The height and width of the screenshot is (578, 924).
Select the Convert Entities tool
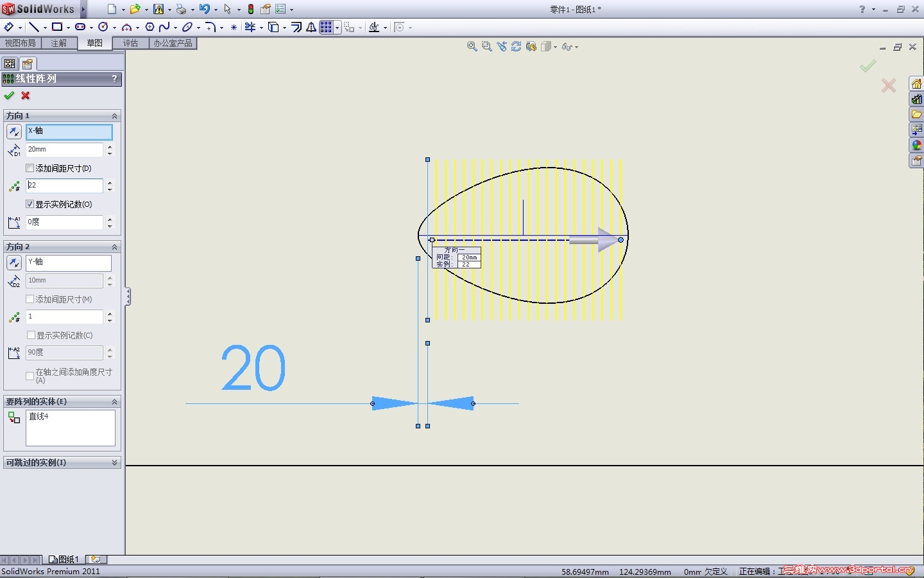(273, 27)
